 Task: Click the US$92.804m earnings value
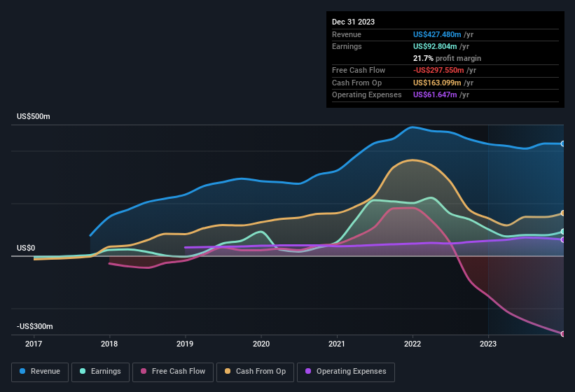[x=435, y=46]
